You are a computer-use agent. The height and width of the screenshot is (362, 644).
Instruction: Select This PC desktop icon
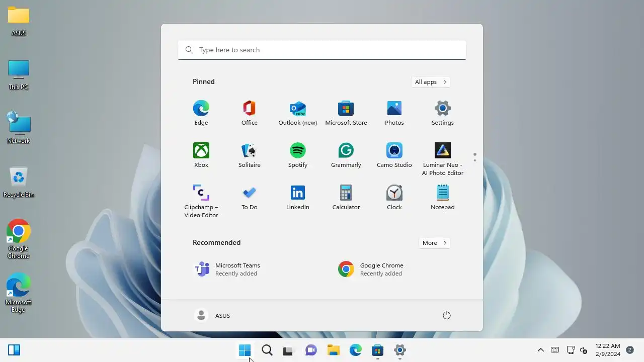(19, 75)
